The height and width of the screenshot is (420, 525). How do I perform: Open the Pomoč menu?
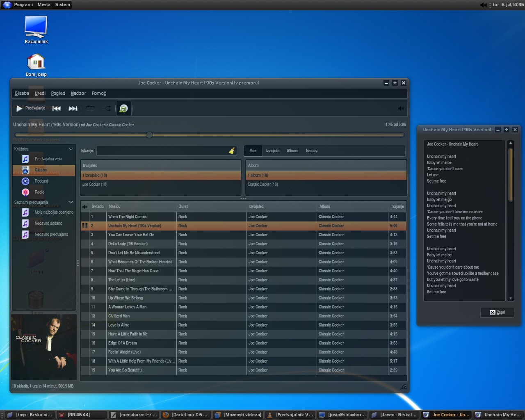98,93
